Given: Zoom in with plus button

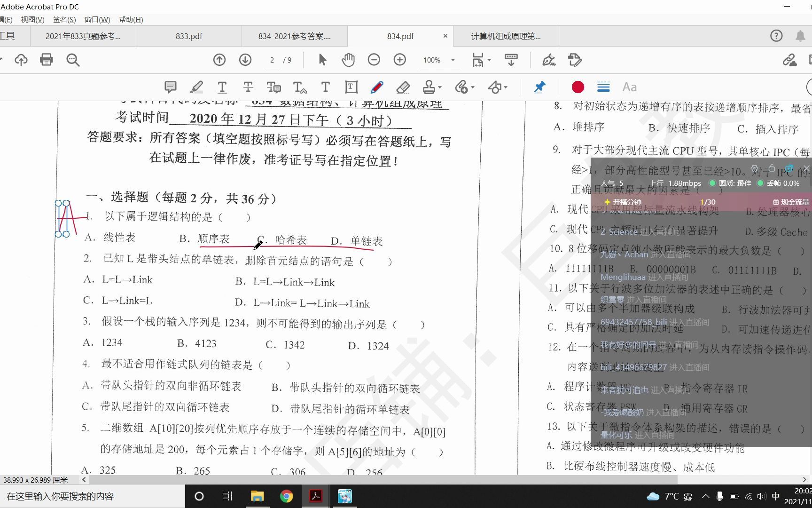Looking at the screenshot, I should coord(400,60).
